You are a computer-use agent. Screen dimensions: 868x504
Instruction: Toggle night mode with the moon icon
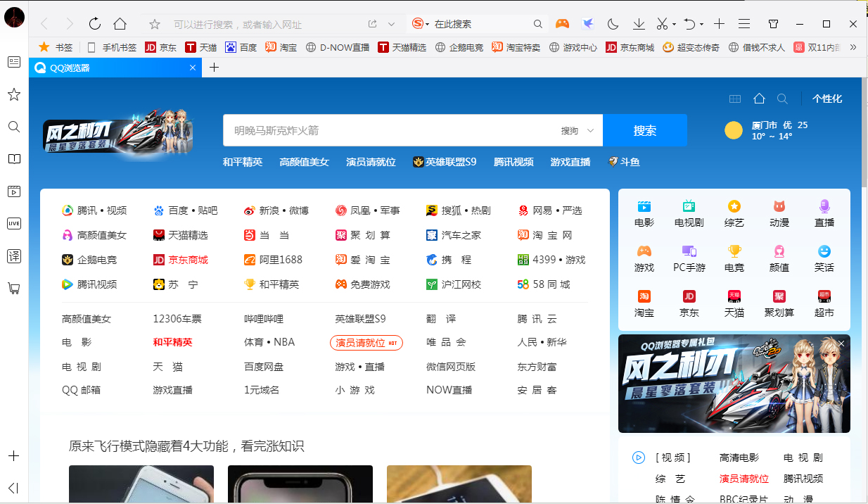[x=612, y=23]
